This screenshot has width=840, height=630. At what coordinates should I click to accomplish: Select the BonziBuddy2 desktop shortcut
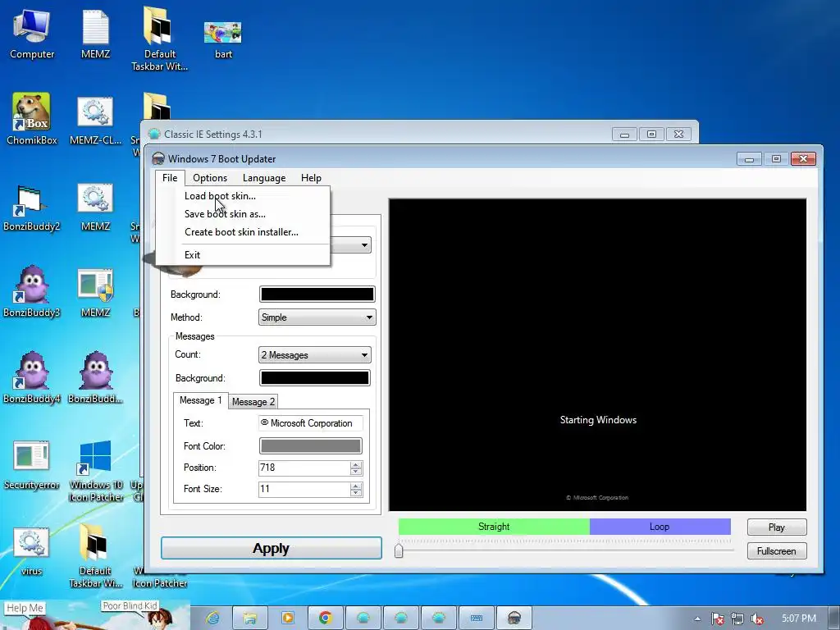[32, 206]
